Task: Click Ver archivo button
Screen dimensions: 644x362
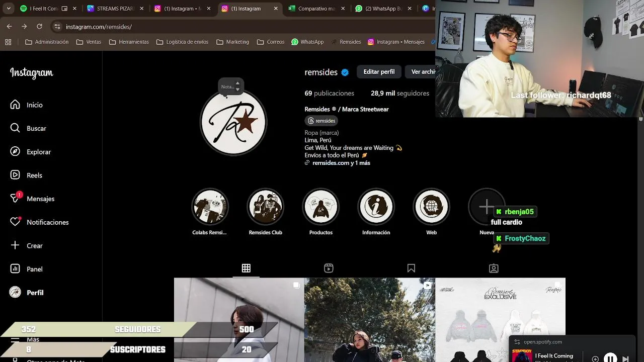Action: [421, 72]
